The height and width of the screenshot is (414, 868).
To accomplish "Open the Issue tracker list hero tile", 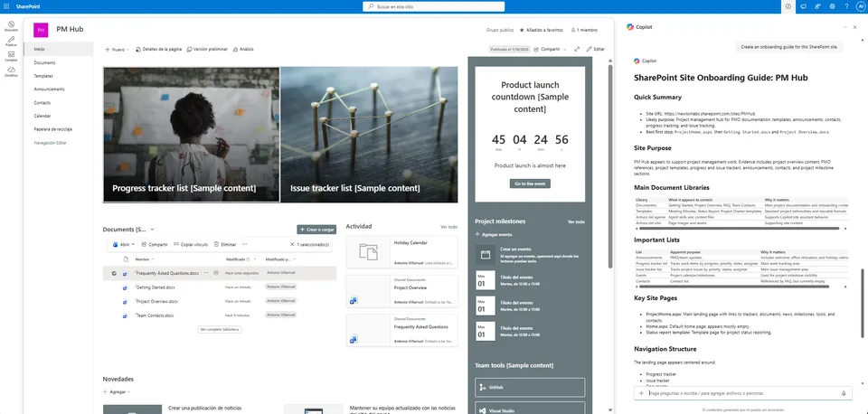I will [x=369, y=135].
